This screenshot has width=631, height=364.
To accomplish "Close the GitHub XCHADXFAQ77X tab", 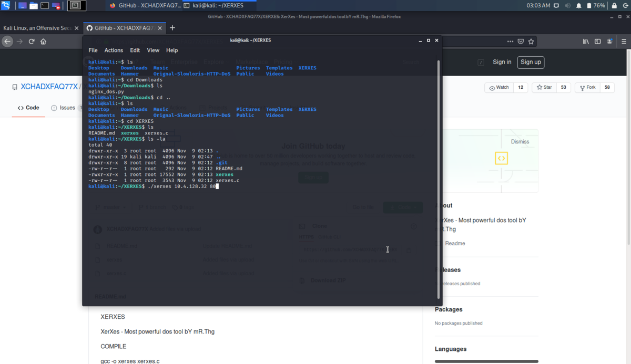I will click(159, 28).
